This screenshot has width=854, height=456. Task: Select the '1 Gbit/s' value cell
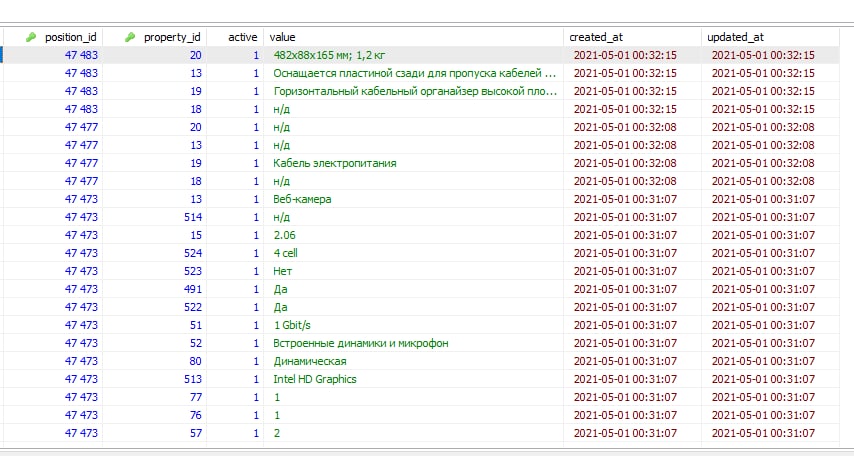pos(413,325)
